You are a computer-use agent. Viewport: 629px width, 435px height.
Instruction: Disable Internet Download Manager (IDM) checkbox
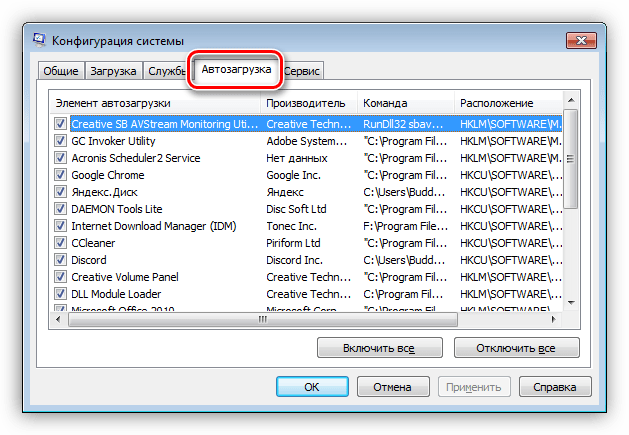(60, 226)
